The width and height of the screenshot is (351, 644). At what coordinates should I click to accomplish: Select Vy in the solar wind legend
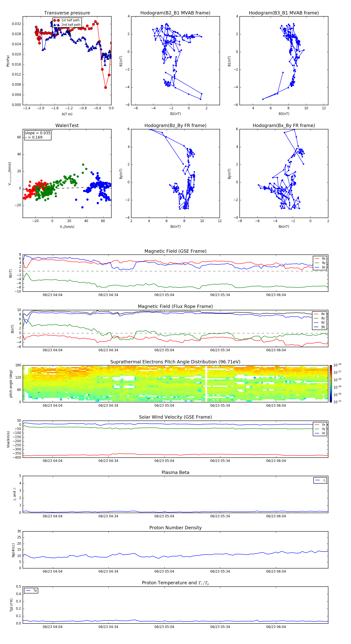[320, 429]
